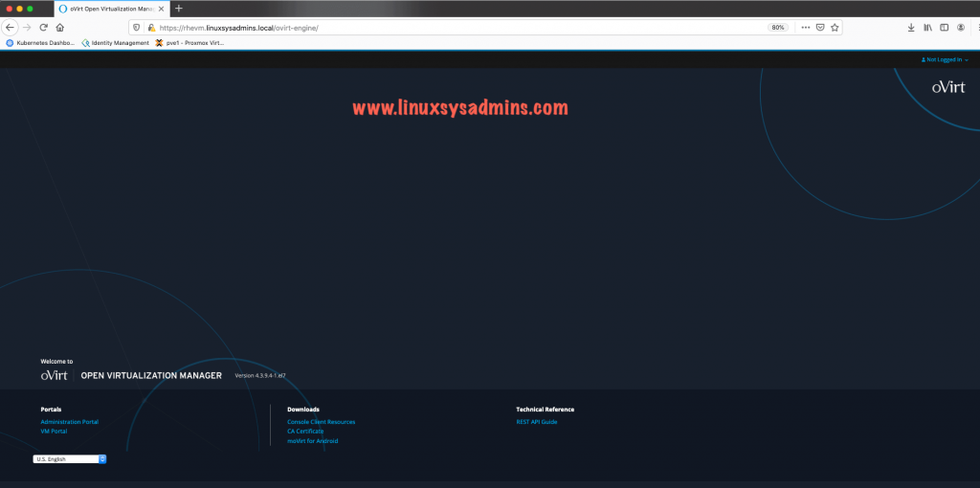Image resolution: width=980 pixels, height=488 pixels.
Task: Download the CA Certificate link
Action: (x=305, y=432)
